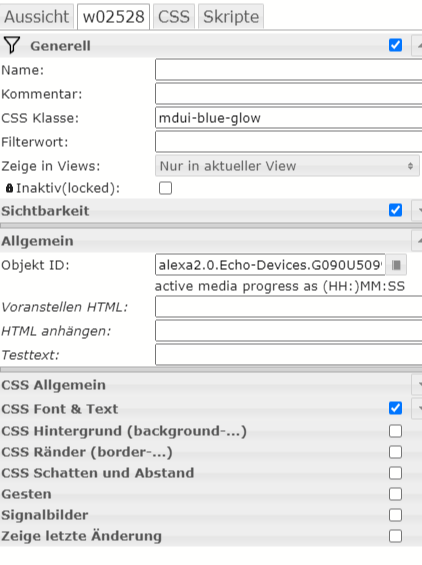Switch to the Aussicht tab
The width and height of the screenshot is (422, 565).
(x=37, y=17)
